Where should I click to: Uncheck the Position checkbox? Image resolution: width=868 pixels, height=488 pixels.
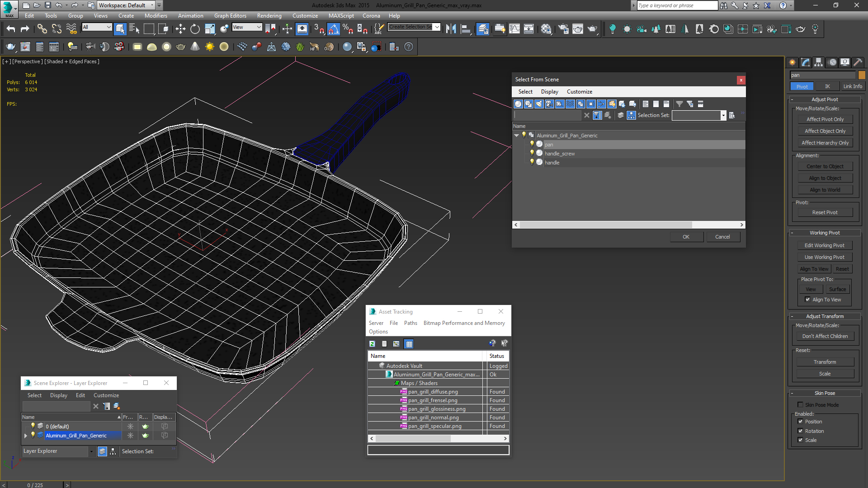click(800, 422)
